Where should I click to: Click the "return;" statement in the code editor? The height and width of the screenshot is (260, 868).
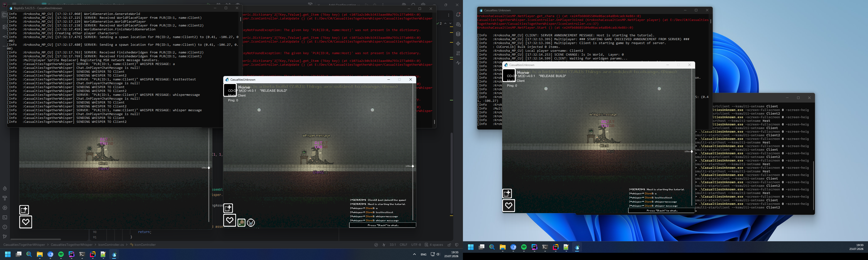pos(145,232)
